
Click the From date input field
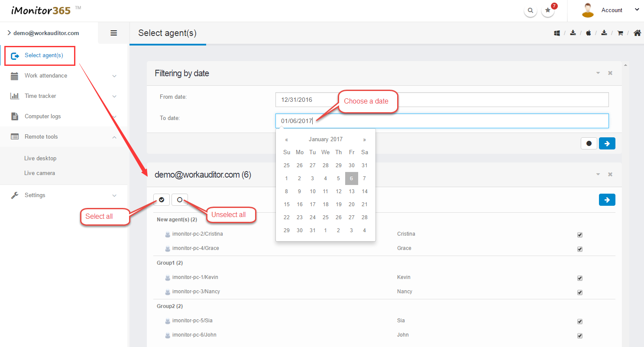[x=442, y=100]
